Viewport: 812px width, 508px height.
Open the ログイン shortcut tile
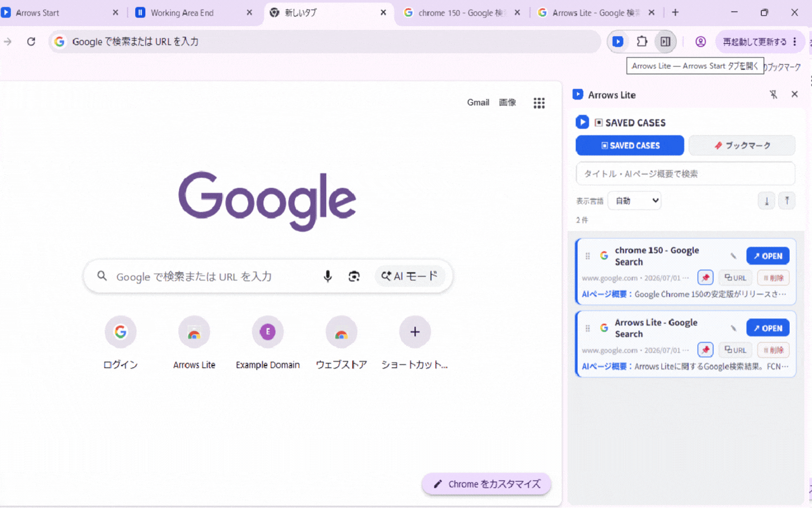[x=121, y=343]
